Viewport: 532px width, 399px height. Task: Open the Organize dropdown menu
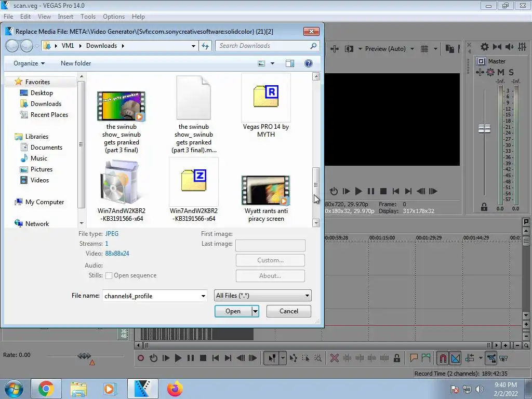(x=29, y=63)
